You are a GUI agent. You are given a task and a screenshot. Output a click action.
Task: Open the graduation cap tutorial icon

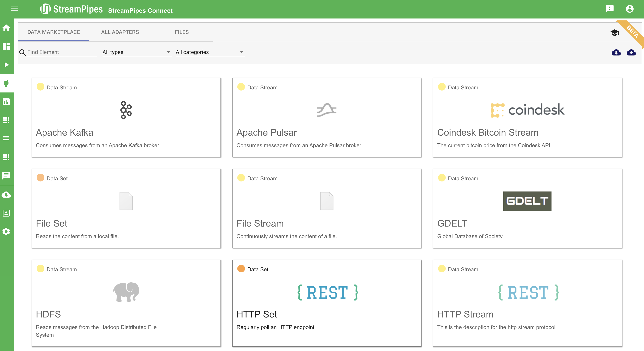coord(615,33)
